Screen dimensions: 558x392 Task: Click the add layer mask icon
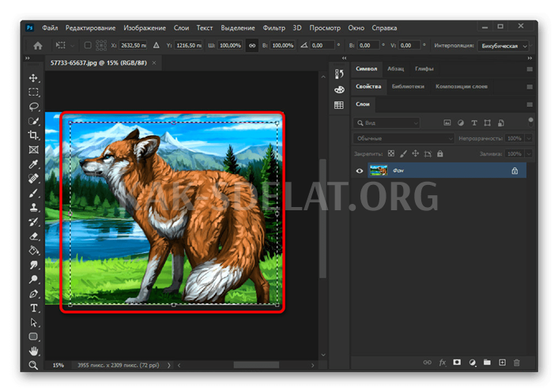click(x=457, y=362)
